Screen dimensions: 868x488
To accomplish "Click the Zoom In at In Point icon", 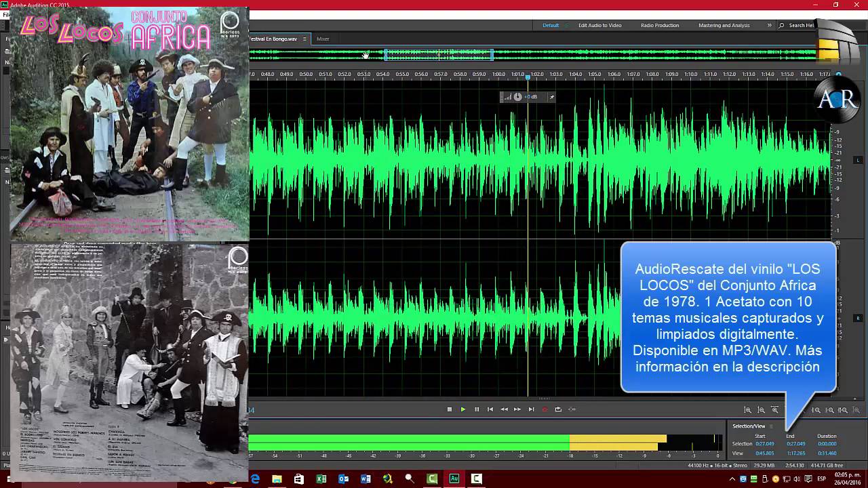I will pyautogui.click(x=817, y=410).
